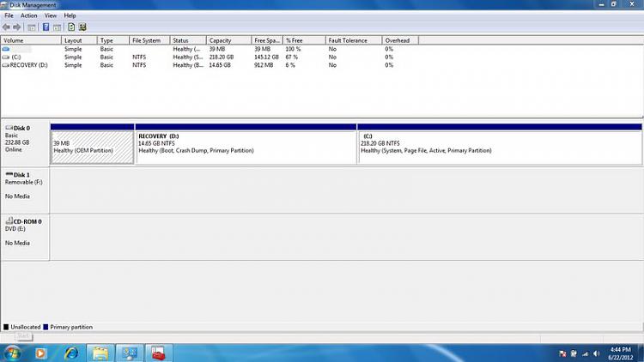Screen dimensions: 644x362
Task: Click the Disk 0 drive icon
Action: (9, 128)
